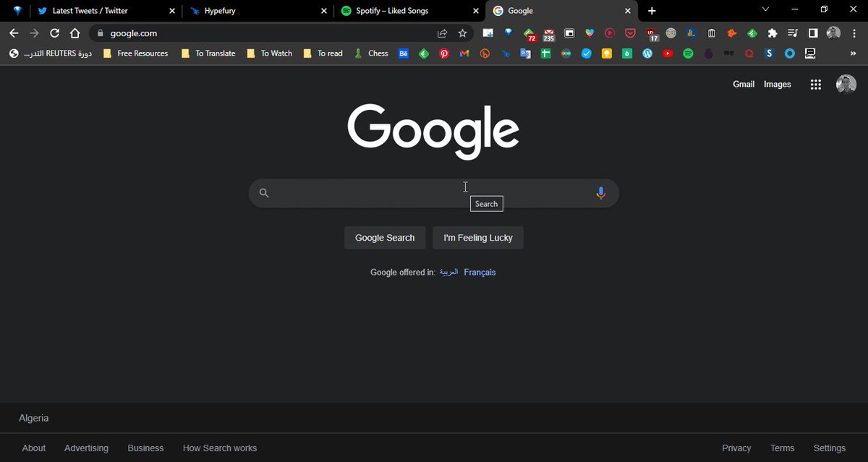This screenshot has width=868, height=462.
Task: Open the Spotify bookmark
Action: click(x=688, y=54)
